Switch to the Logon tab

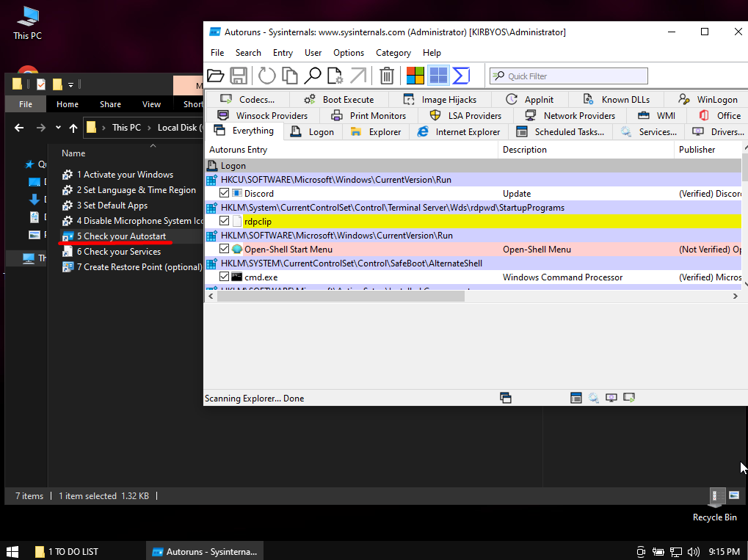point(313,131)
